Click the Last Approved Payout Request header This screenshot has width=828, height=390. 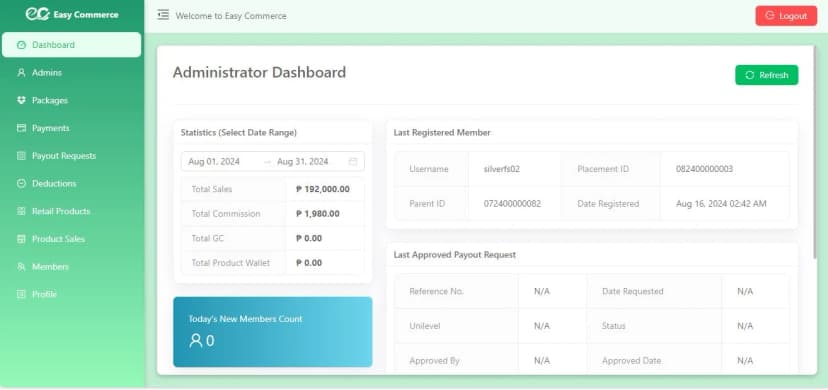[455, 255]
